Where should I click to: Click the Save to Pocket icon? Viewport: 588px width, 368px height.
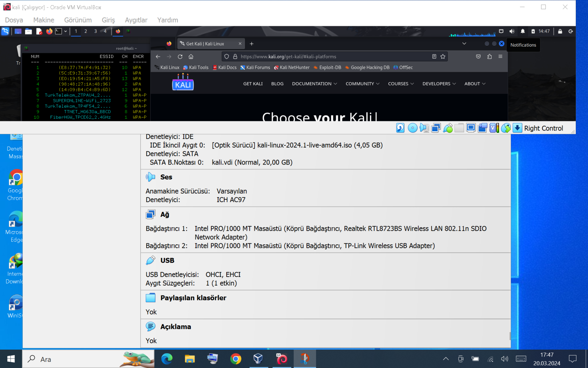478,57
